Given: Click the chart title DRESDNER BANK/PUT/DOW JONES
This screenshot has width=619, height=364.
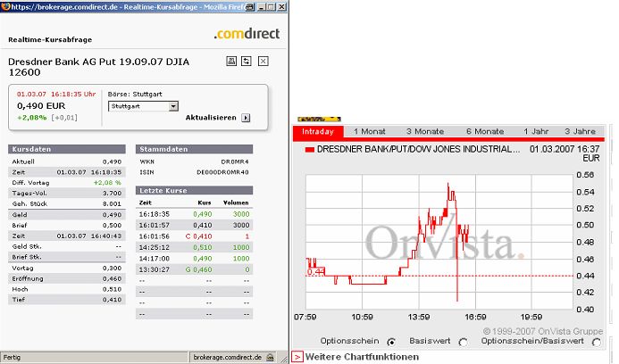Looking at the screenshot, I should tap(418, 150).
